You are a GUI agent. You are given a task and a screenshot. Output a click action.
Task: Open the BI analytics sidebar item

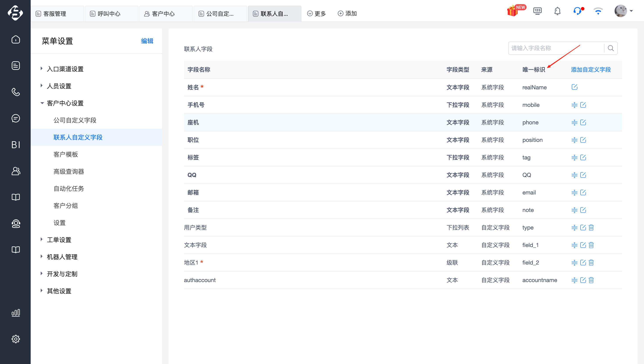pyautogui.click(x=16, y=145)
